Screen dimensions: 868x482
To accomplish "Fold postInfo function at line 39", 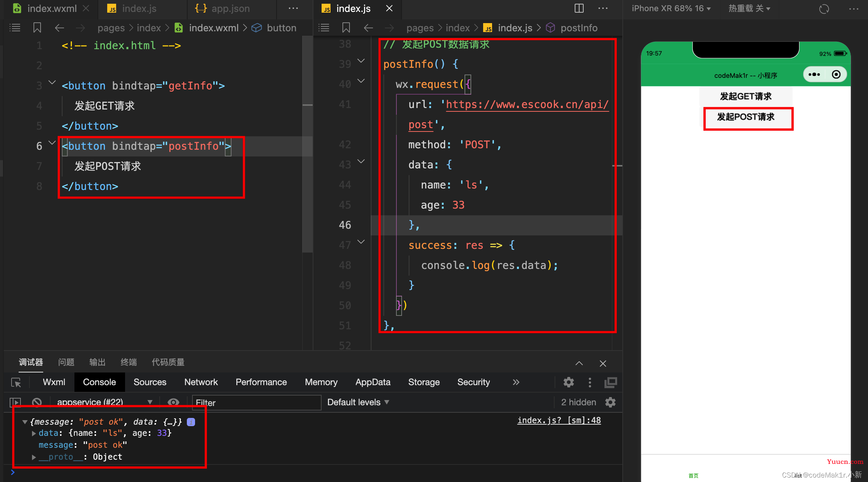I will [x=361, y=61].
